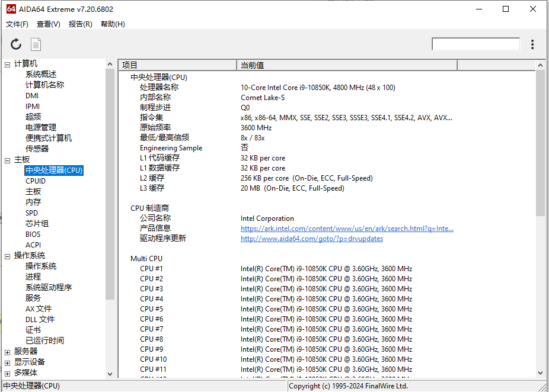Open the 服务 tree item
Screen dimensions: 549x392
click(x=33, y=298)
